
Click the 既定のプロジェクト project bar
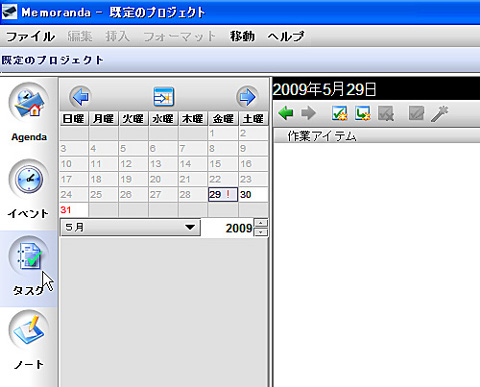pos(240,60)
